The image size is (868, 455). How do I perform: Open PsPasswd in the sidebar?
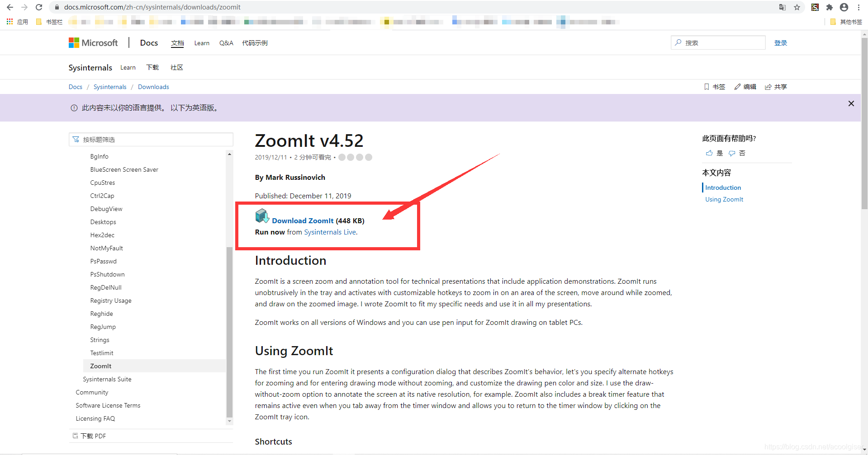pos(103,261)
